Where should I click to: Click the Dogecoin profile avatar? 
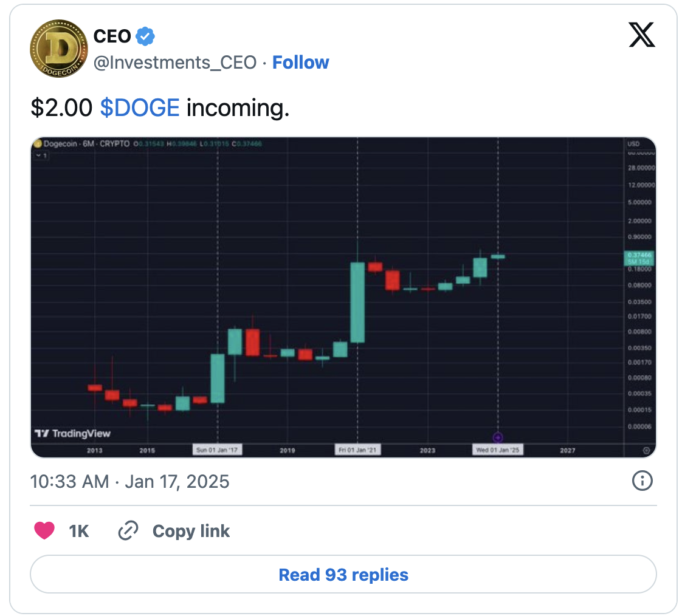pyautogui.click(x=59, y=49)
